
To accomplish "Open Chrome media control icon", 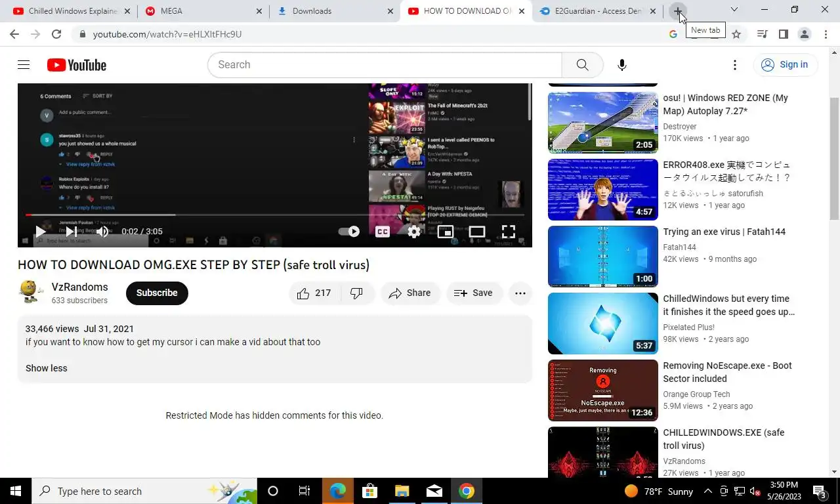I will tap(762, 34).
